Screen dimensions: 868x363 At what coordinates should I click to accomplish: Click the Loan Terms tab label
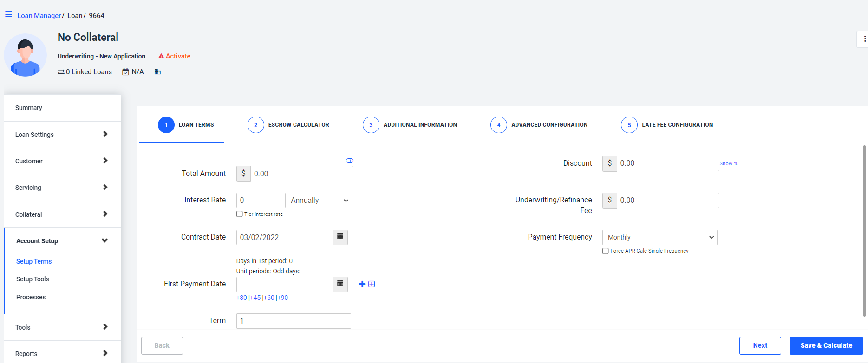tap(196, 125)
